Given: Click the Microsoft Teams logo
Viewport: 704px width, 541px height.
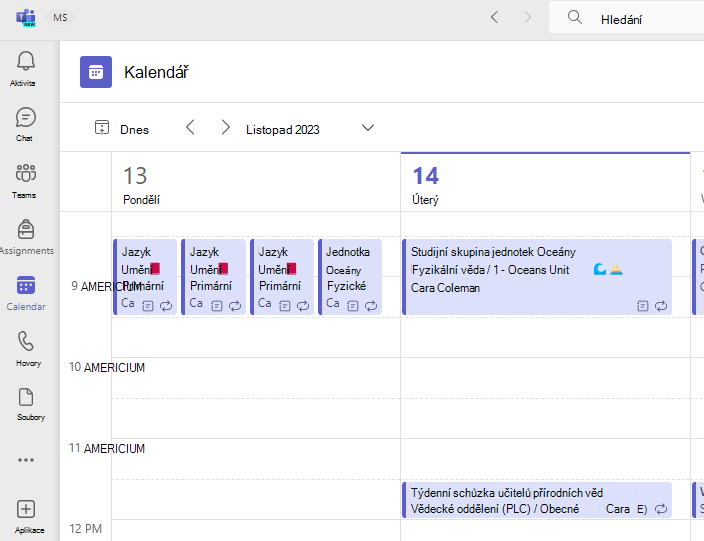Looking at the screenshot, I should (x=26, y=18).
